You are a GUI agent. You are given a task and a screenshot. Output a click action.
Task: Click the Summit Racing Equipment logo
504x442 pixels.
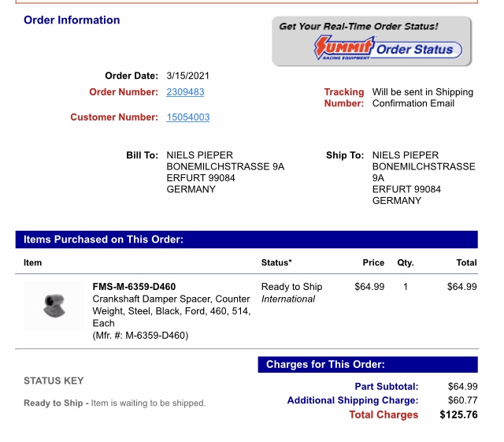[x=344, y=48]
